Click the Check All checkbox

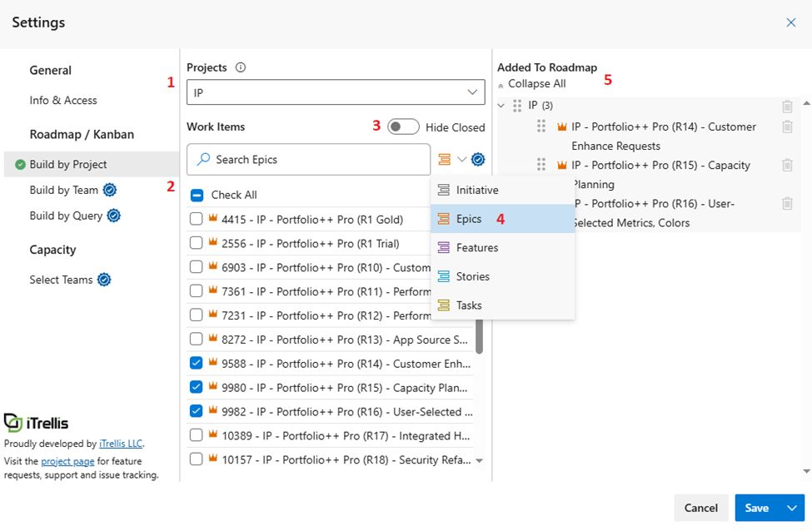pyautogui.click(x=196, y=196)
